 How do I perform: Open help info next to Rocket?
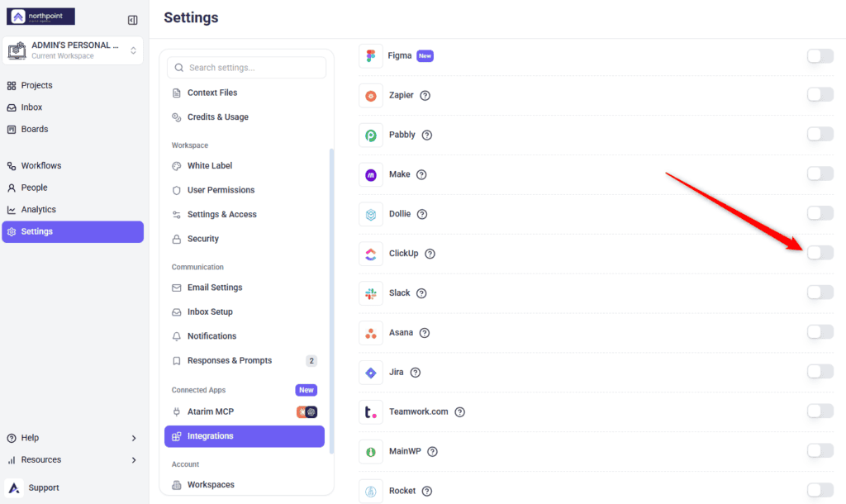pos(427,491)
